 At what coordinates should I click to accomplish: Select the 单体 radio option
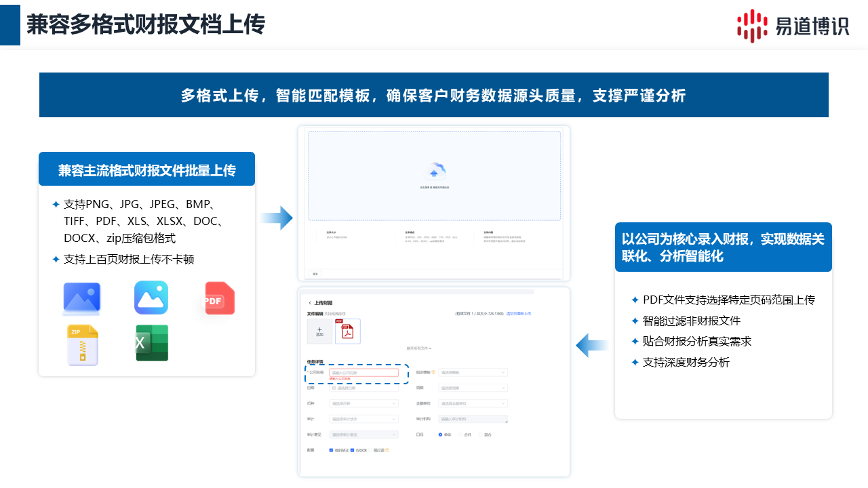(x=441, y=434)
